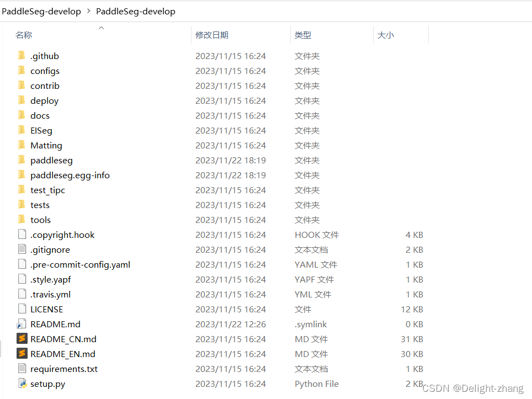This screenshot has width=532, height=399.
Task: Expand the breadcrumb chevron between PaddleSeg-develop entries
Action: (x=88, y=11)
